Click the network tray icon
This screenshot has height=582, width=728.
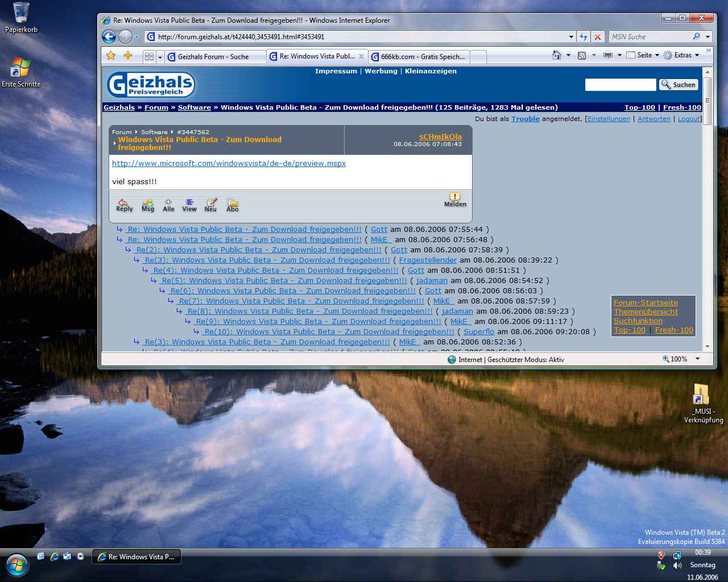pyautogui.click(x=677, y=555)
